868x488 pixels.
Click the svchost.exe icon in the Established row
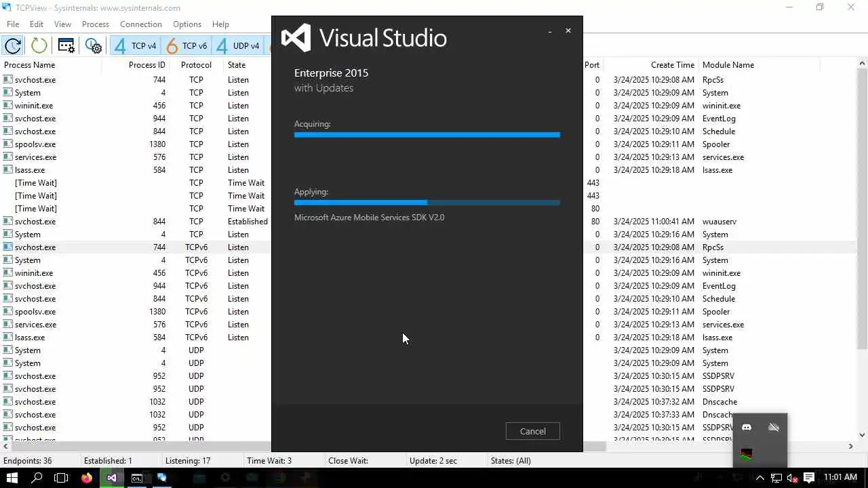(x=7, y=221)
